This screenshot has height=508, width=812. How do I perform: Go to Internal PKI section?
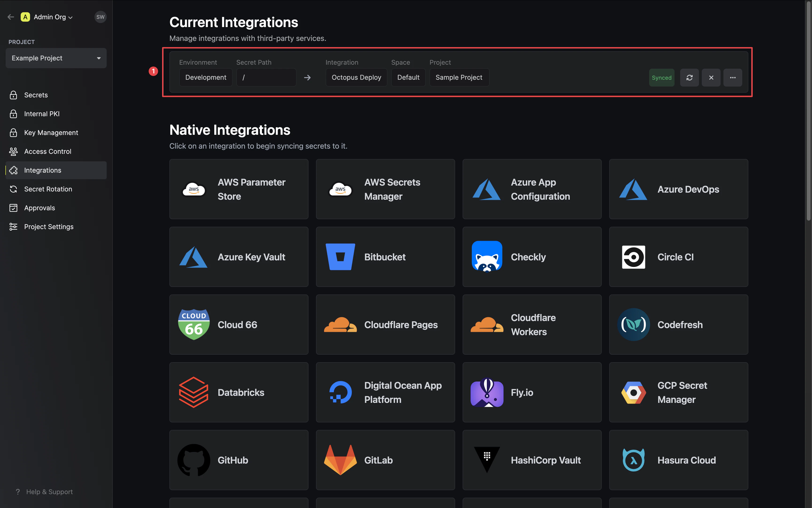click(56, 114)
